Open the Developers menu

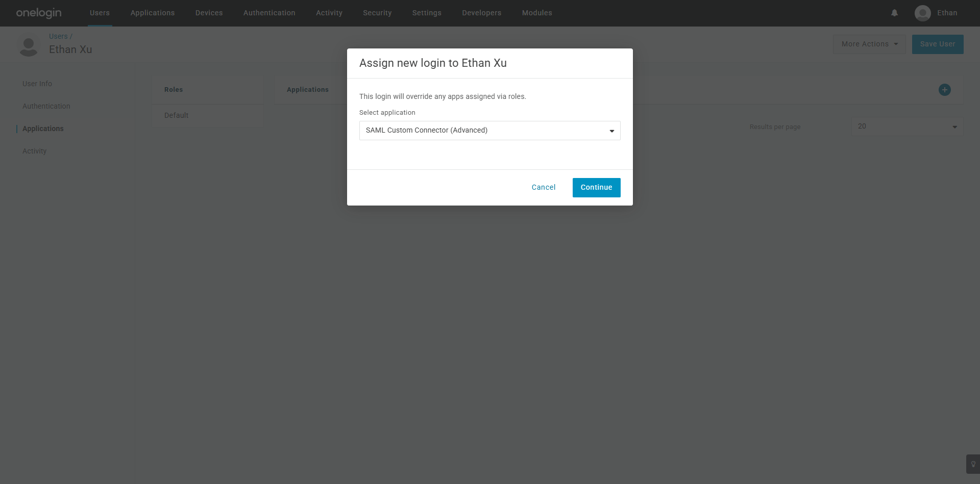pos(481,13)
